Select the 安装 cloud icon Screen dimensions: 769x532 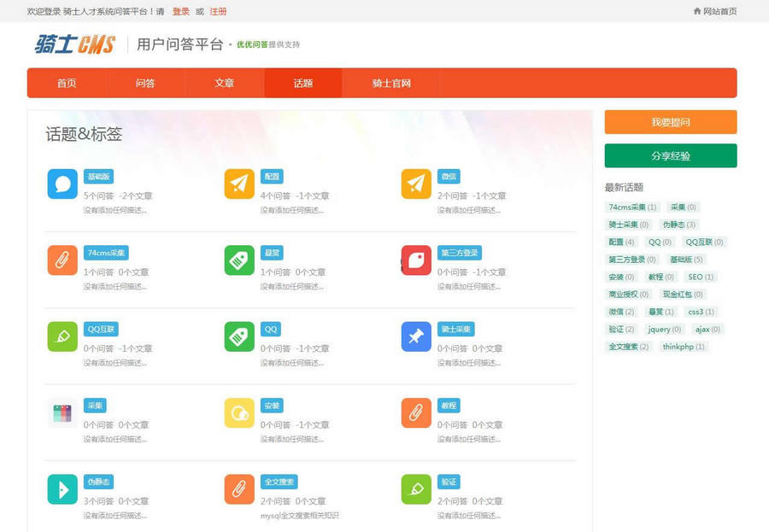pos(238,413)
